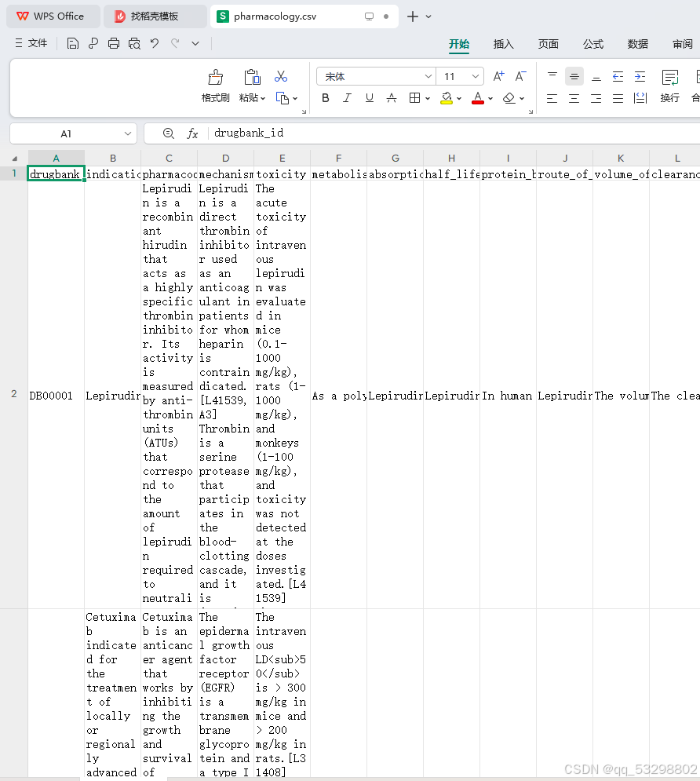This screenshot has height=781, width=700.
Task: Click the Print icon
Action: pyautogui.click(x=114, y=43)
